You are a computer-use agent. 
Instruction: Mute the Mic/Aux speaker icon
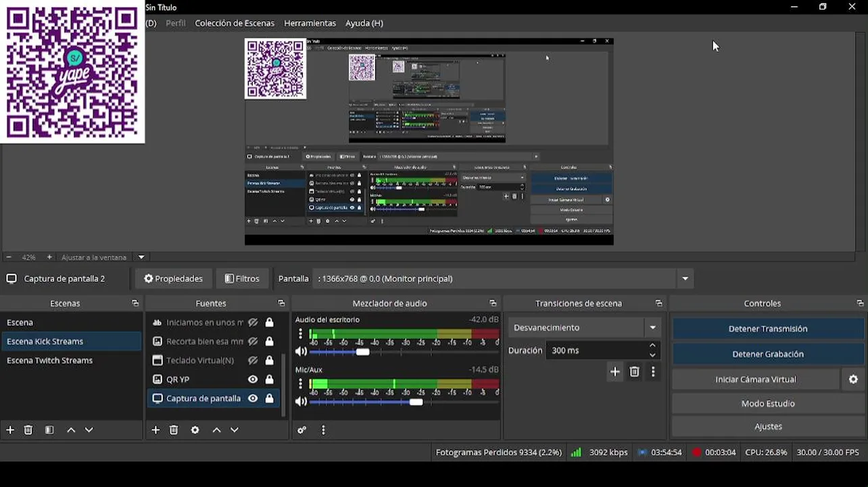[302, 402]
